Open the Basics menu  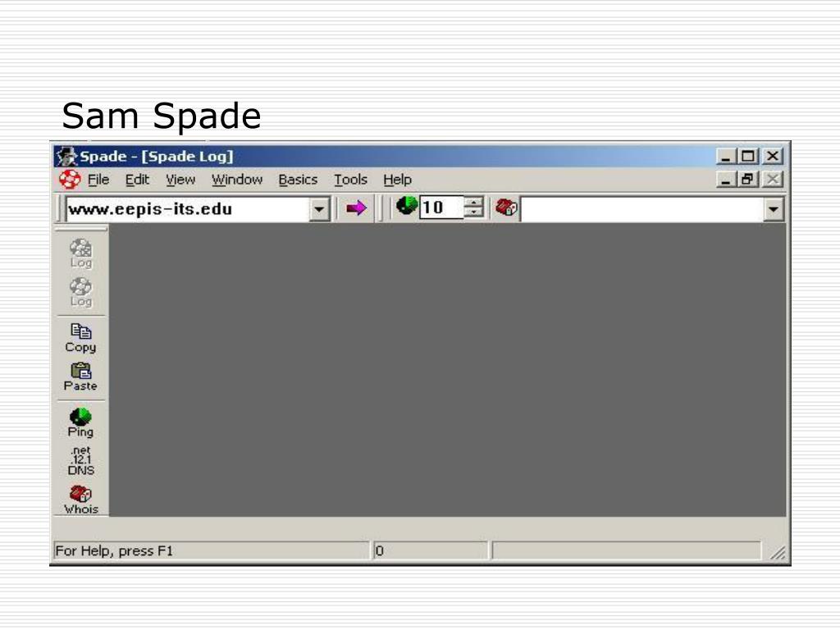[x=298, y=180]
